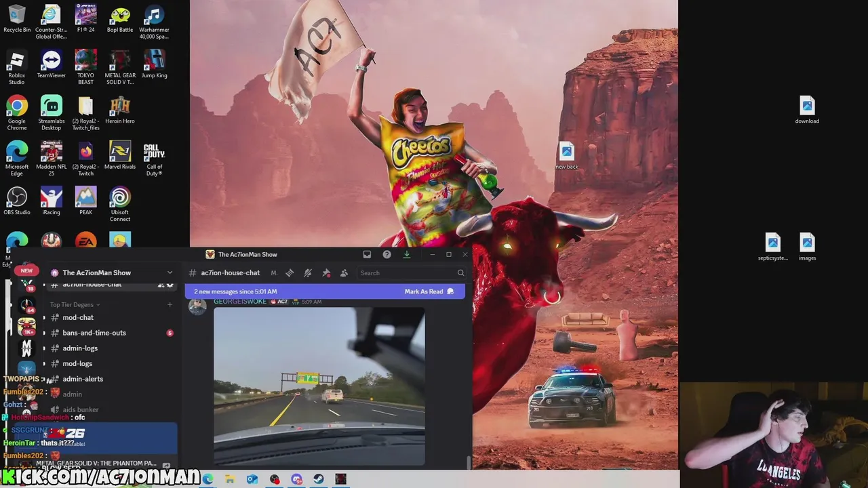
Task: Open the iRacing desktop shortcut
Action: (52, 201)
